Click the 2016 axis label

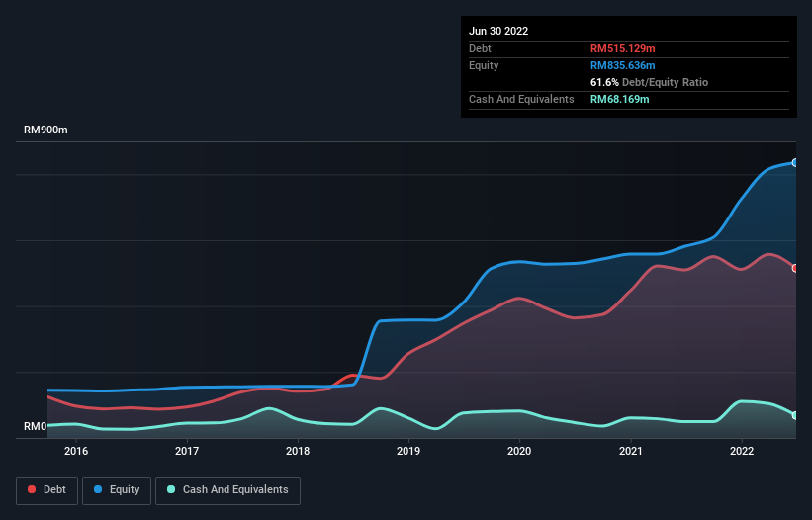(x=76, y=451)
